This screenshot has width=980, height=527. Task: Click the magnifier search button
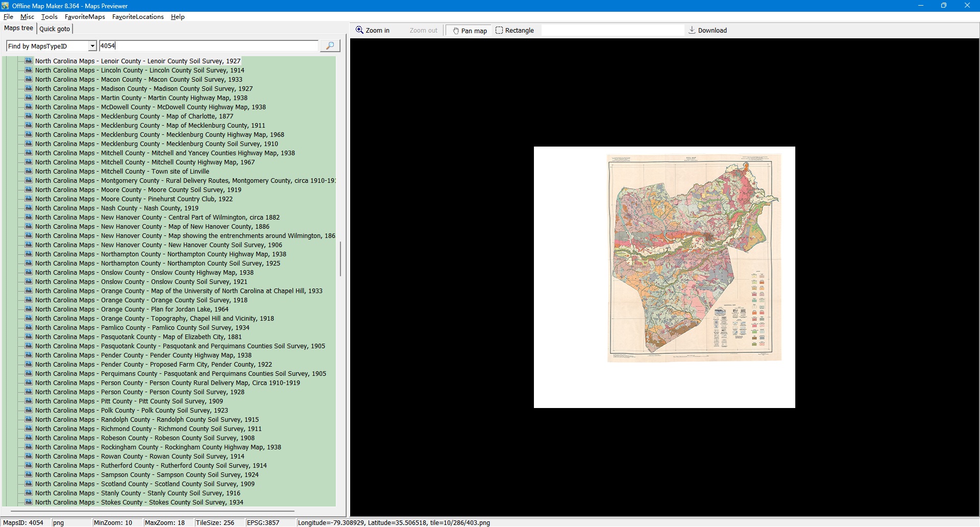pos(330,46)
